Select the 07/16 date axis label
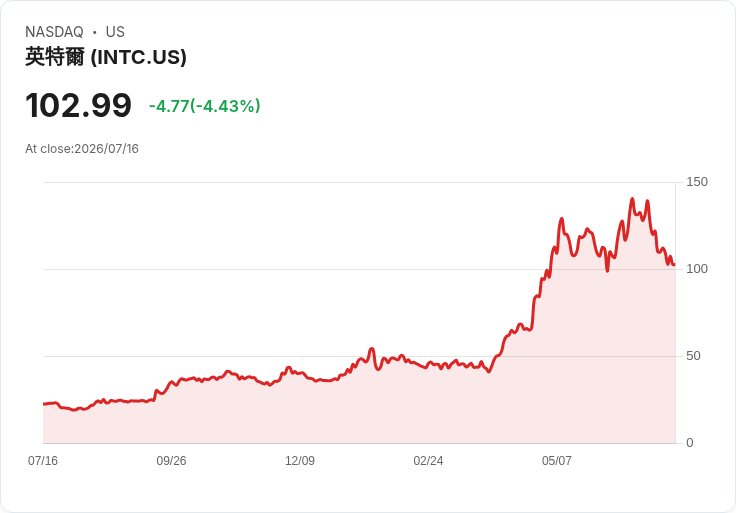Screen dimensions: 736x513 [x=43, y=460]
